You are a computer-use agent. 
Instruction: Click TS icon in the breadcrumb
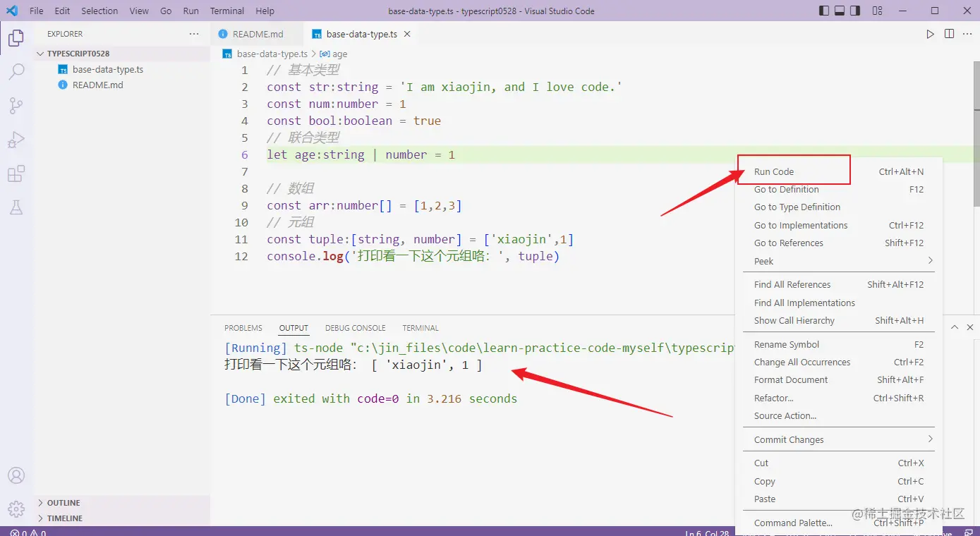pyautogui.click(x=228, y=54)
